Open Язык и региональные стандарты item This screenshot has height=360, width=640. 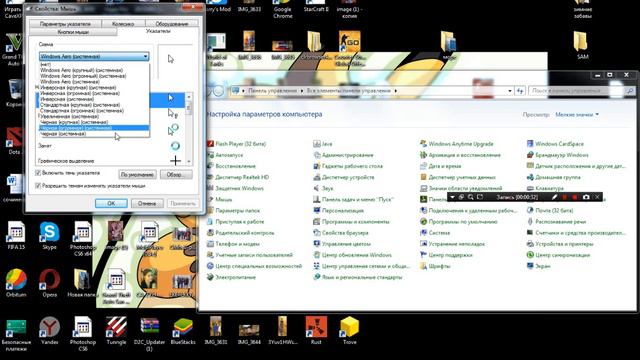tap(357, 277)
